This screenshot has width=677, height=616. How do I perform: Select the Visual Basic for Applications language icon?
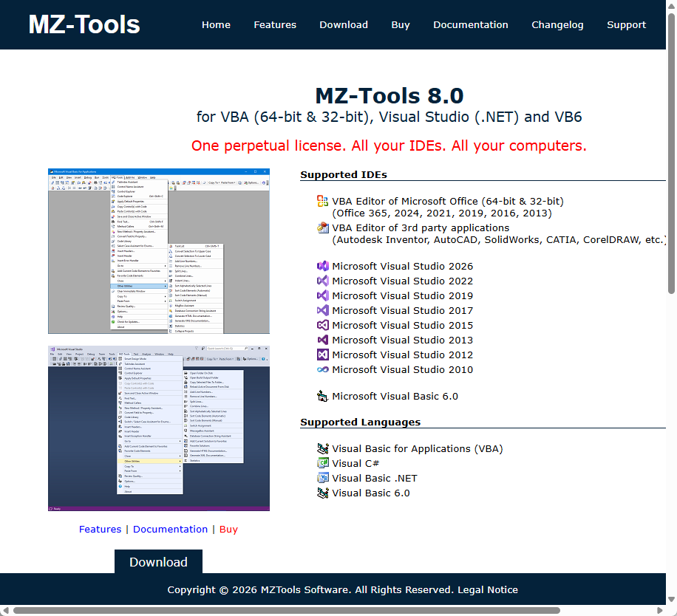coord(322,448)
